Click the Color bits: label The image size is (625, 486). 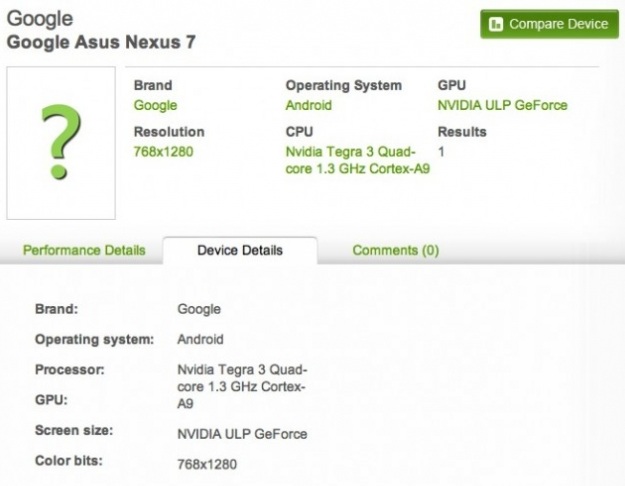pyautogui.click(x=68, y=461)
